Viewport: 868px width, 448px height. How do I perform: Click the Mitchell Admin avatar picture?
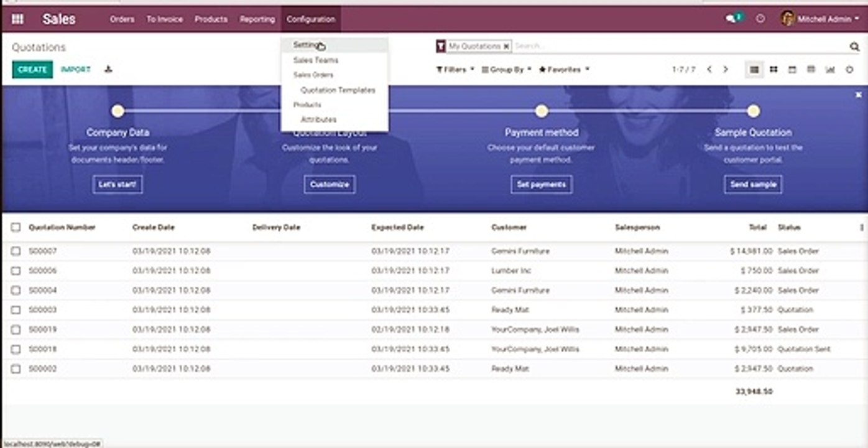pyautogui.click(x=788, y=19)
